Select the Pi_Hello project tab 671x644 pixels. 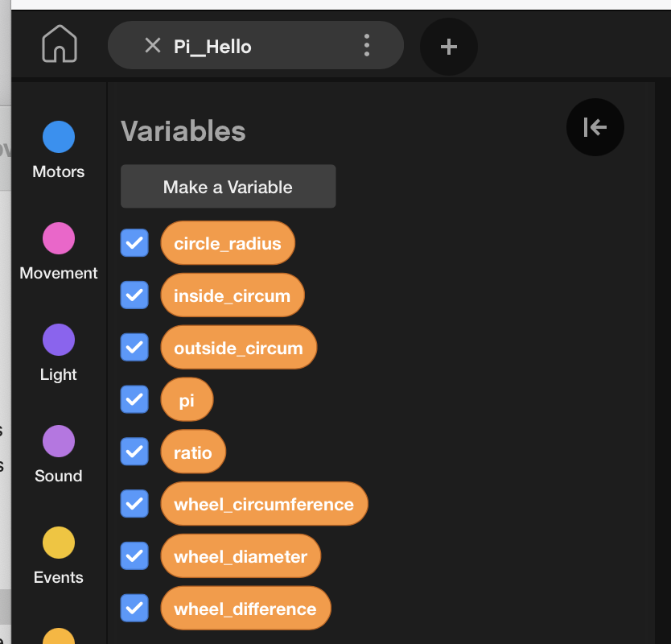click(212, 47)
